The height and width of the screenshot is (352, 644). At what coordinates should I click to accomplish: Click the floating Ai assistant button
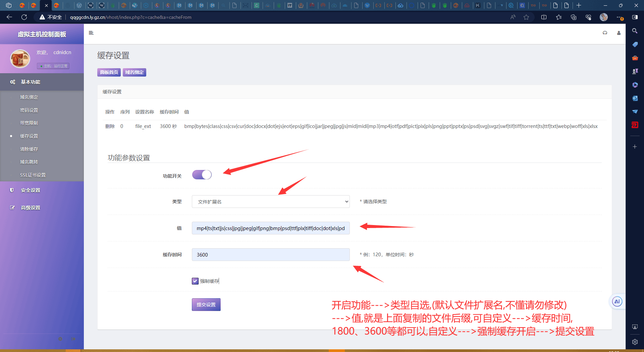[x=617, y=302]
